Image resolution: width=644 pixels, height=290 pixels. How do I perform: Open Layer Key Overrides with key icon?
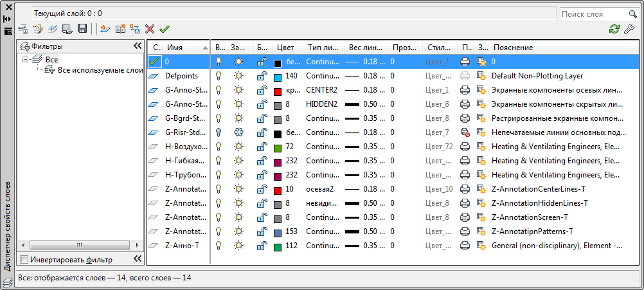pos(38,29)
